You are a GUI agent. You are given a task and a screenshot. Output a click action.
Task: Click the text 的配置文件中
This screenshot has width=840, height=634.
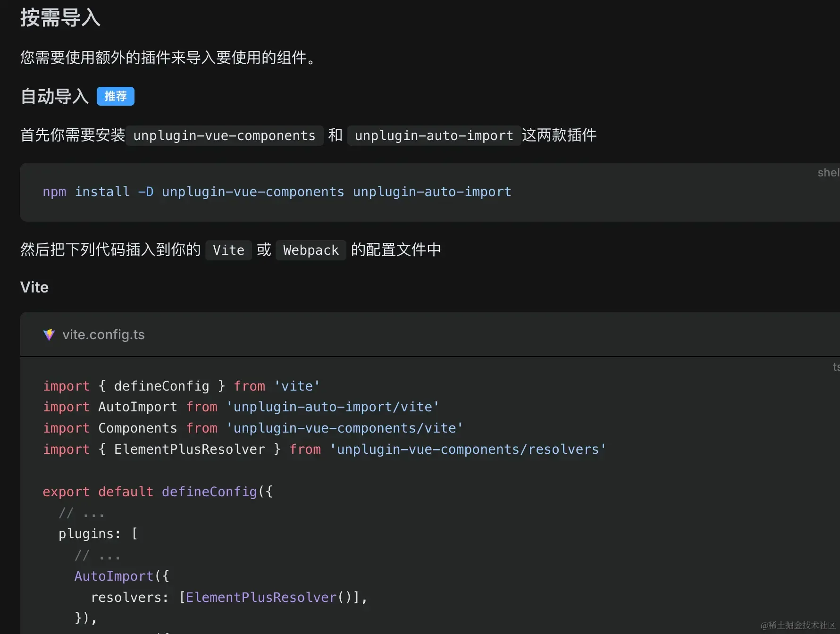coord(396,250)
